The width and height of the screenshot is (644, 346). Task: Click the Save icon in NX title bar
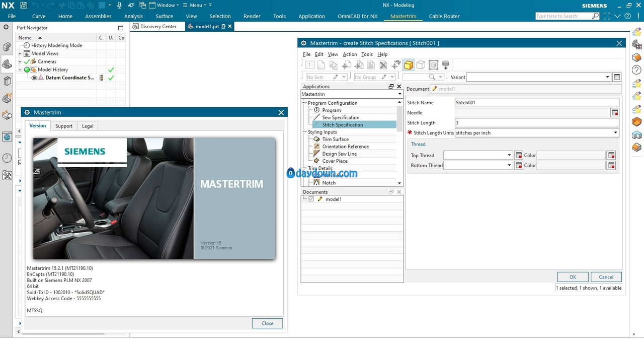coord(24,5)
